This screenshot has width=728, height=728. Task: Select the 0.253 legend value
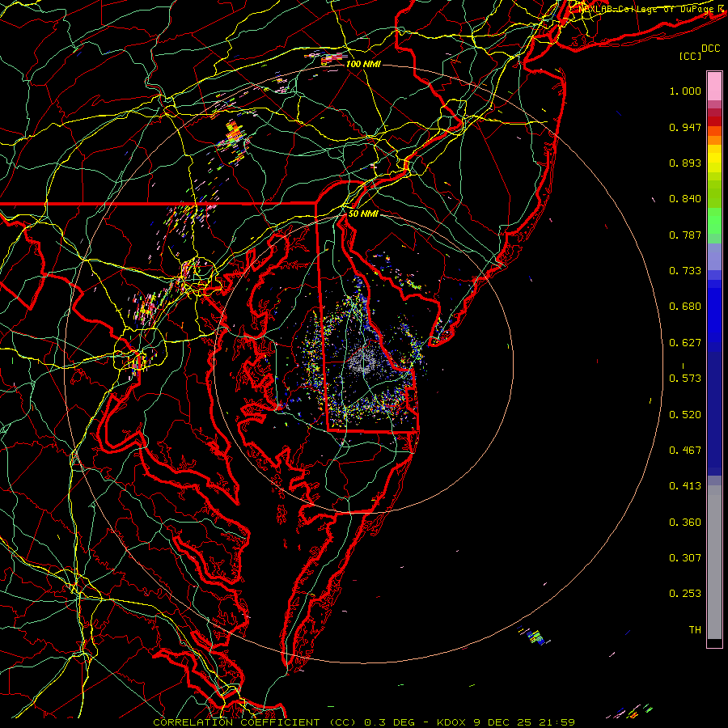coord(685,594)
